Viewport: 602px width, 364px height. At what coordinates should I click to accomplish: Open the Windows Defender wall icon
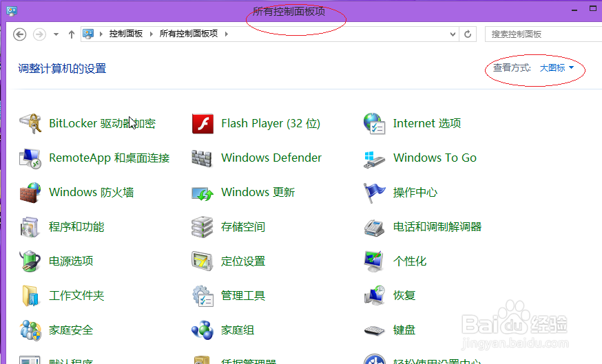click(202, 158)
